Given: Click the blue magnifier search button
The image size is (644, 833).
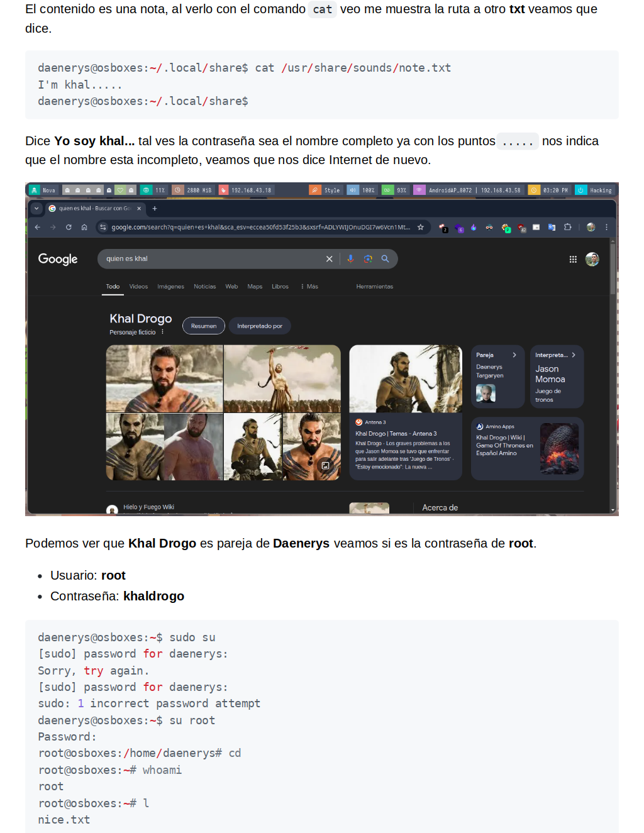Looking at the screenshot, I should pos(386,259).
